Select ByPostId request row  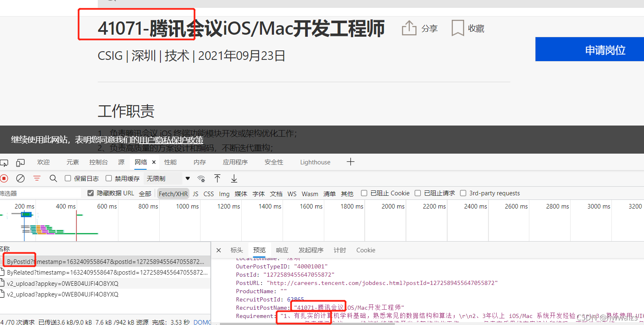[x=105, y=262]
